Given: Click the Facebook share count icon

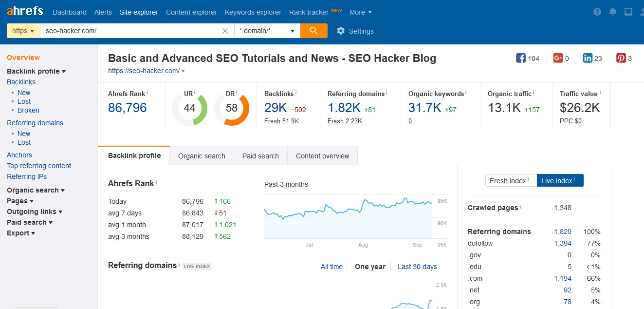Looking at the screenshot, I should (x=521, y=58).
